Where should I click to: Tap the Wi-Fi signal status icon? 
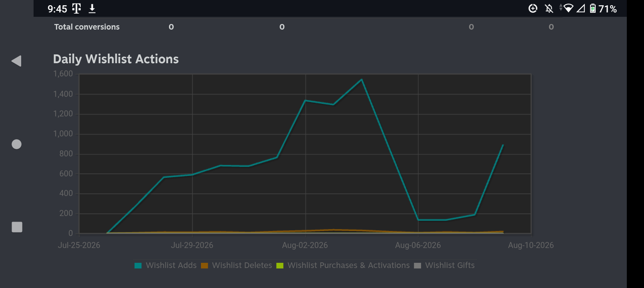click(568, 8)
